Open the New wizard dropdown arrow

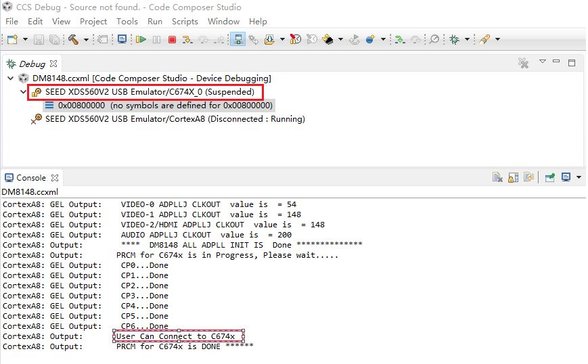pyautogui.click(x=26, y=39)
